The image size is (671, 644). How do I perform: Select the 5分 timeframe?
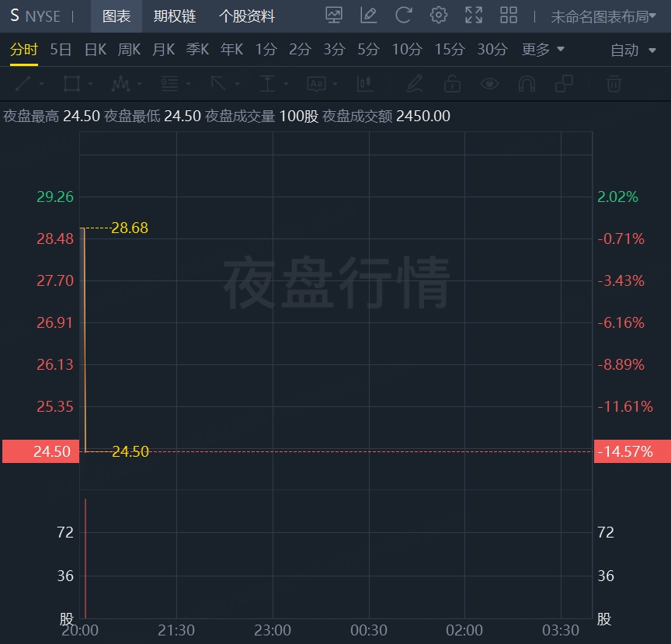(368, 50)
